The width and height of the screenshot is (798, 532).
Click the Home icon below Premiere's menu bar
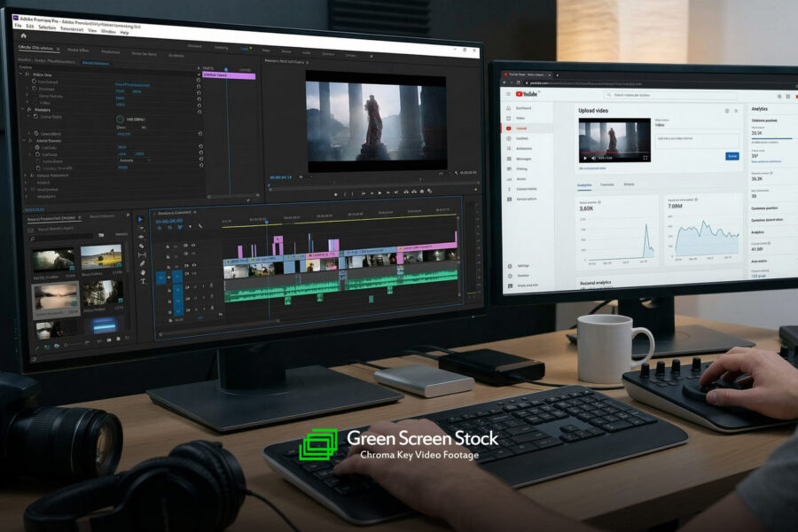[x=23, y=36]
